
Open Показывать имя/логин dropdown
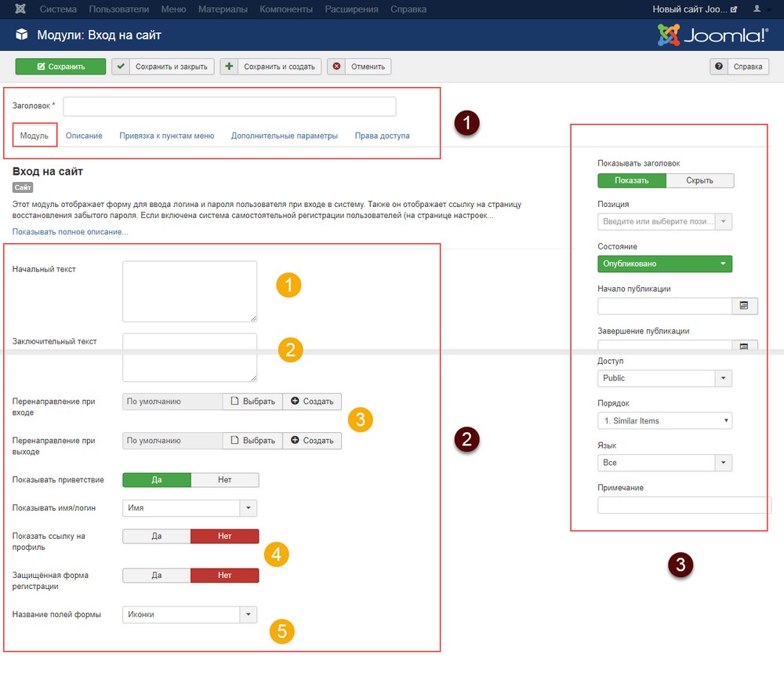[190, 508]
